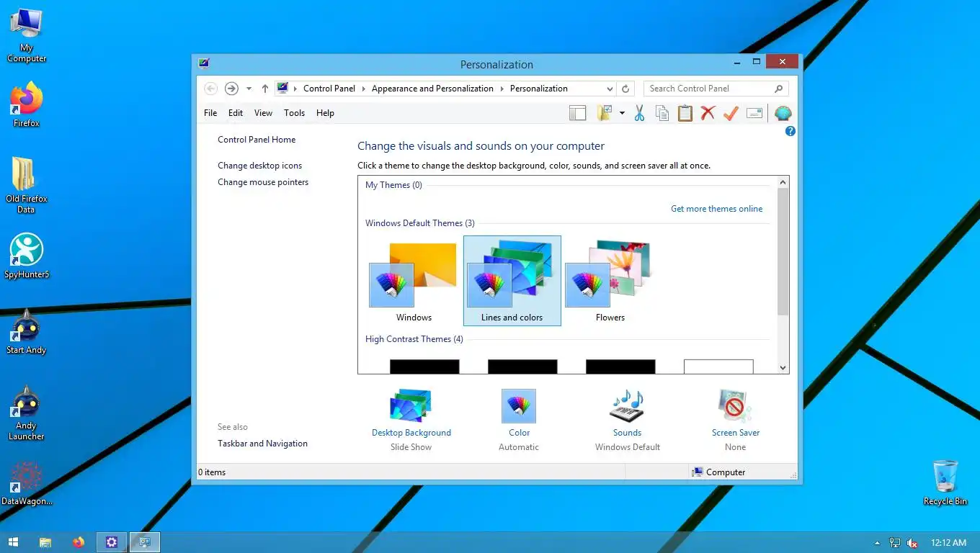Click the Refresh button in address bar
Image resolution: width=980 pixels, height=553 pixels.
pyautogui.click(x=625, y=89)
